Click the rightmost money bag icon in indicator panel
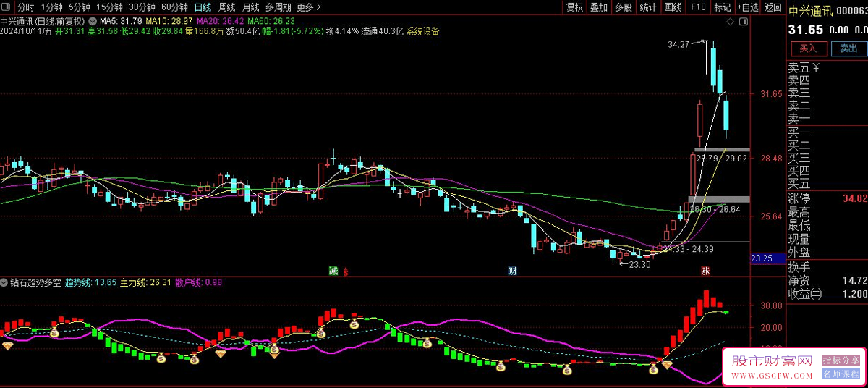The height and width of the screenshot is (388, 868). 654,368
